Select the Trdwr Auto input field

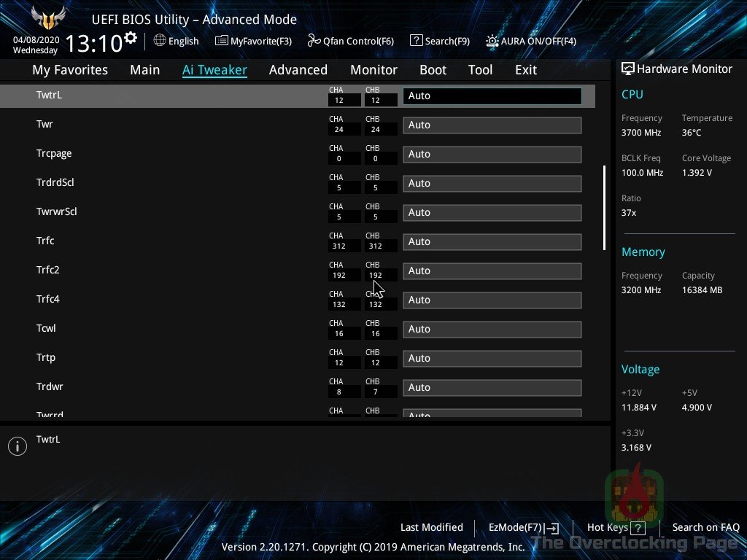[492, 388]
